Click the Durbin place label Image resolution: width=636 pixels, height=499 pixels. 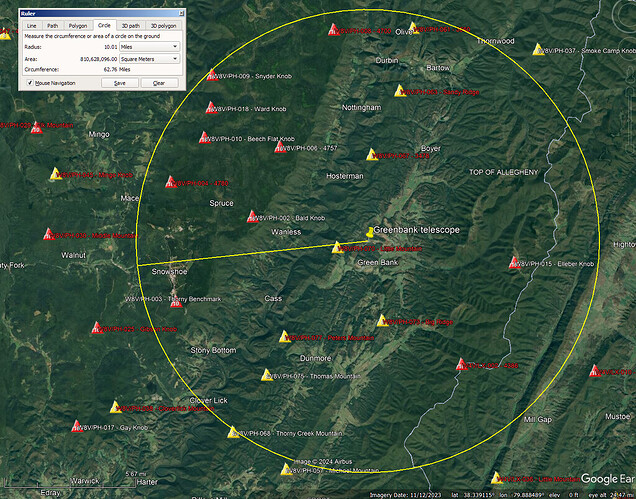(387, 60)
